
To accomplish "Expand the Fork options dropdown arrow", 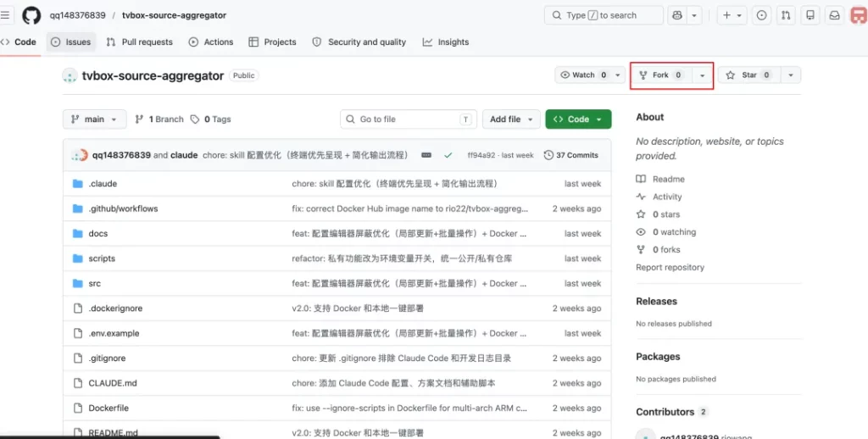I will pyautogui.click(x=703, y=75).
